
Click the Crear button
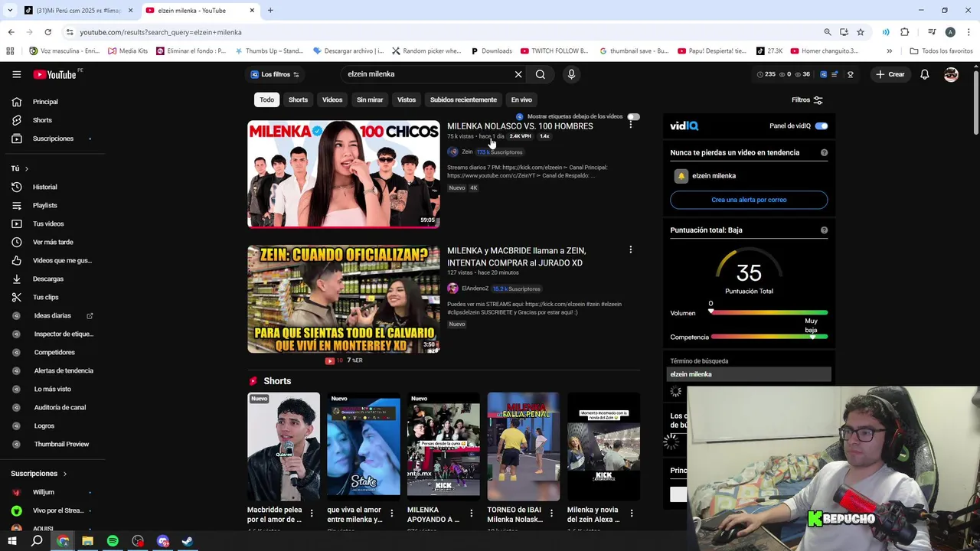tap(890, 74)
